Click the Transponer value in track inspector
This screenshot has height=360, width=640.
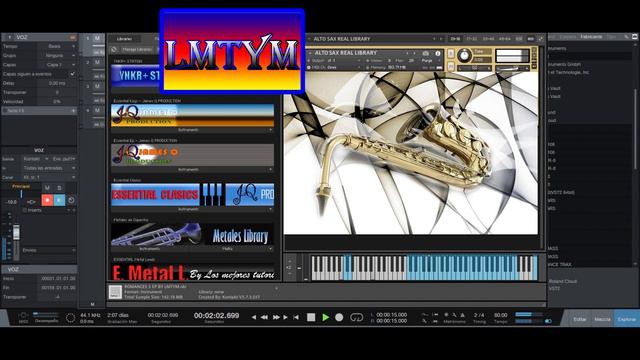[x=57, y=92]
